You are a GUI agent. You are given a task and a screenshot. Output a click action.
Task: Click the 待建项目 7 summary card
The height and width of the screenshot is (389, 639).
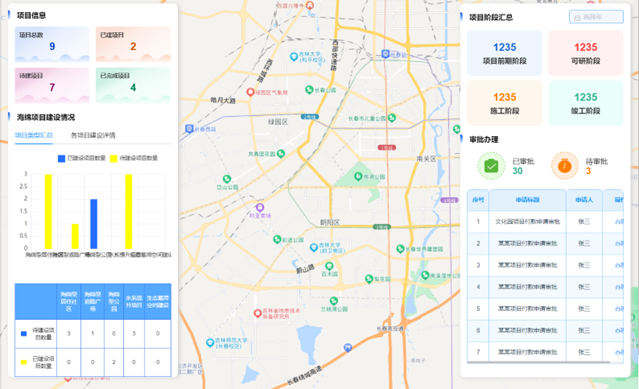(52, 85)
